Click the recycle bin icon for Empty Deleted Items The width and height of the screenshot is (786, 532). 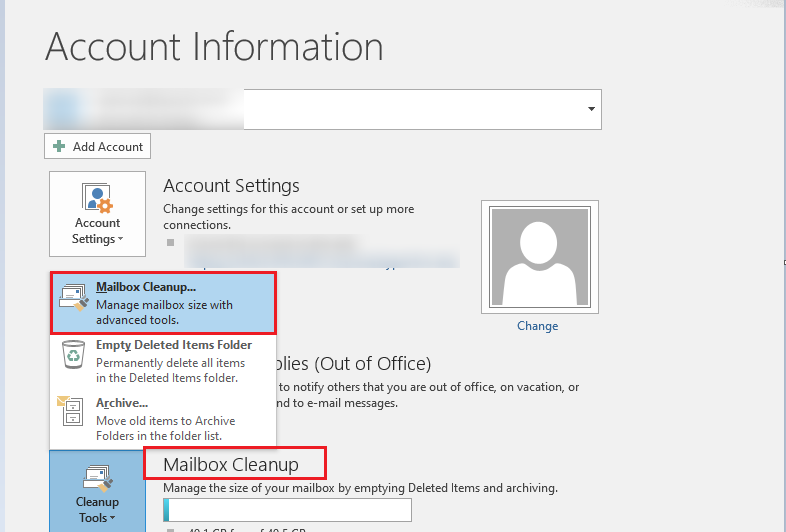[73, 355]
